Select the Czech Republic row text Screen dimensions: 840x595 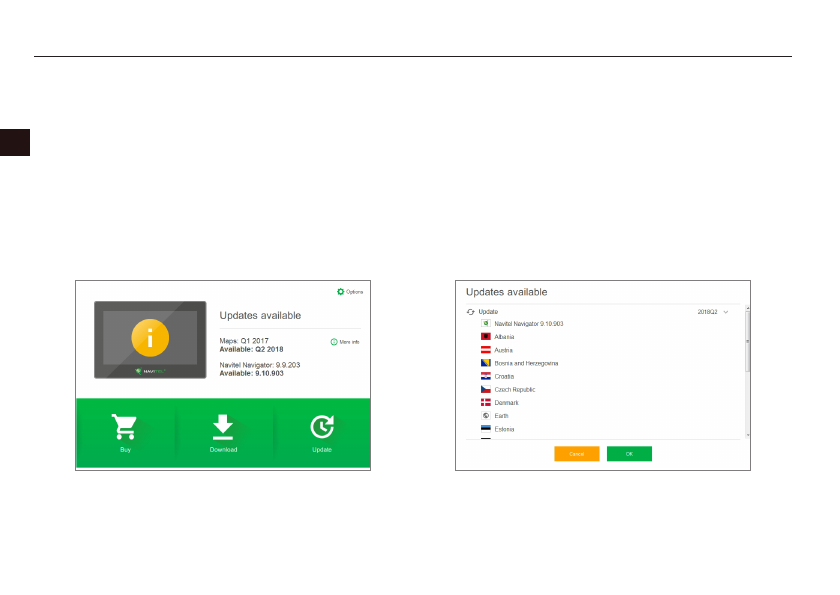[515, 390]
